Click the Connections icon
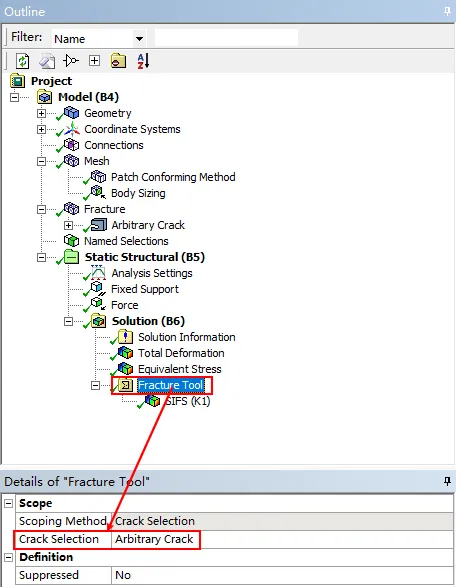This screenshot has width=456, height=587. [x=71, y=145]
